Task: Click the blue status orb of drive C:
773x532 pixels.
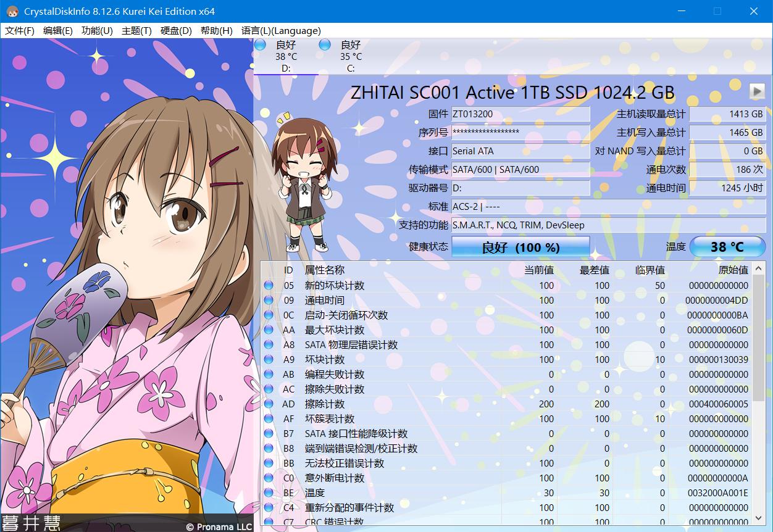Action: [x=325, y=44]
